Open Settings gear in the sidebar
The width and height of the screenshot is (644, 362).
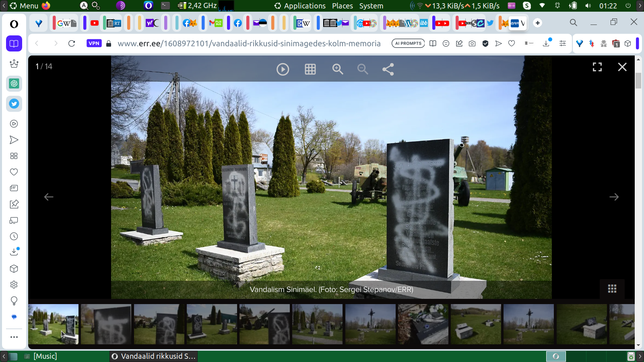pyautogui.click(x=14, y=285)
